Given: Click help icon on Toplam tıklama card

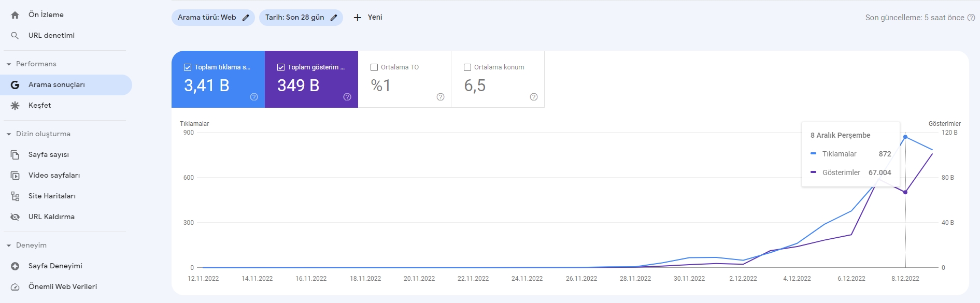Looking at the screenshot, I should [x=254, y=97].
